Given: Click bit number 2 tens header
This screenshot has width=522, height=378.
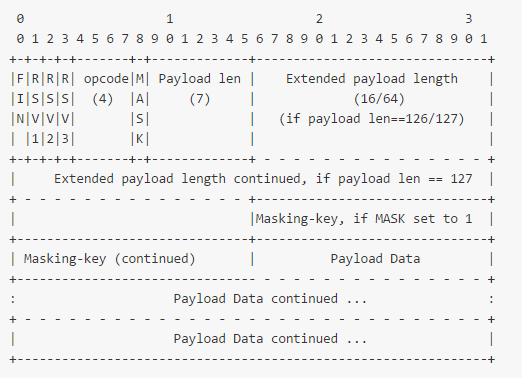Looking at the screenshot, I should [319, 19].
